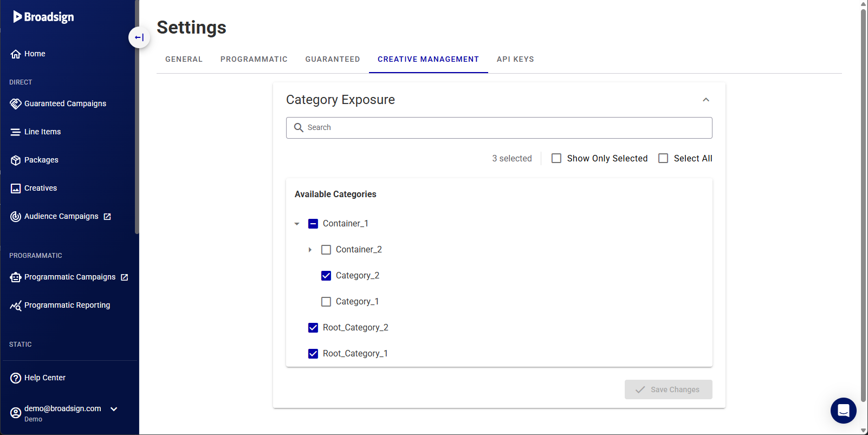Click the Creatives image icon
The height and width of the screenshot is (435, 868).
tap(16, 188)
